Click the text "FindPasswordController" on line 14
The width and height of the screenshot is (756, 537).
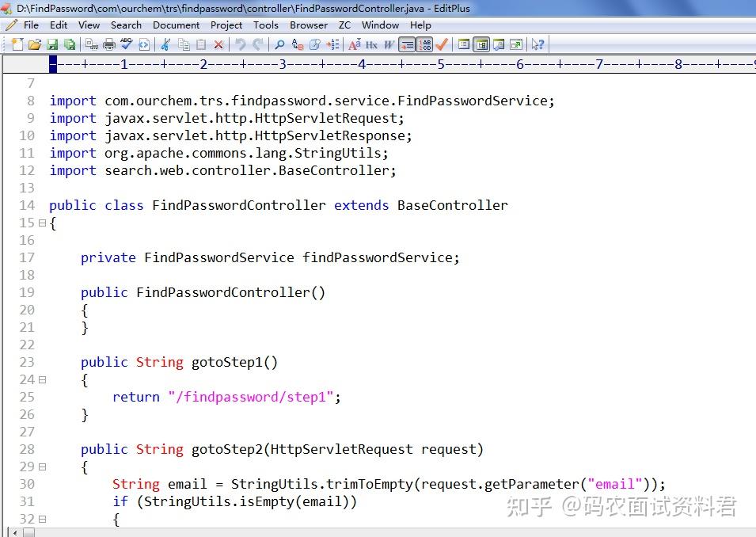pos(238,206)
